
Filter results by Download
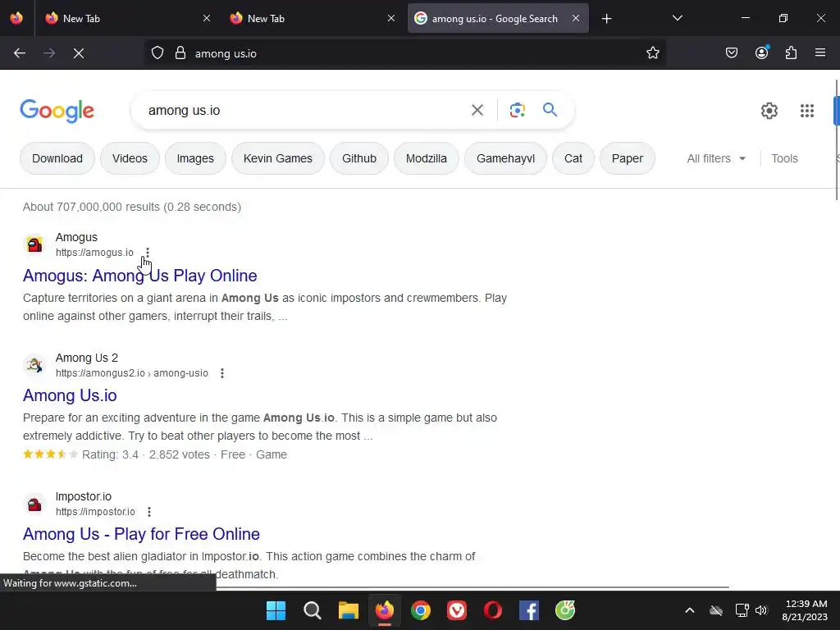pyautogui.click(x=57, y=158)
